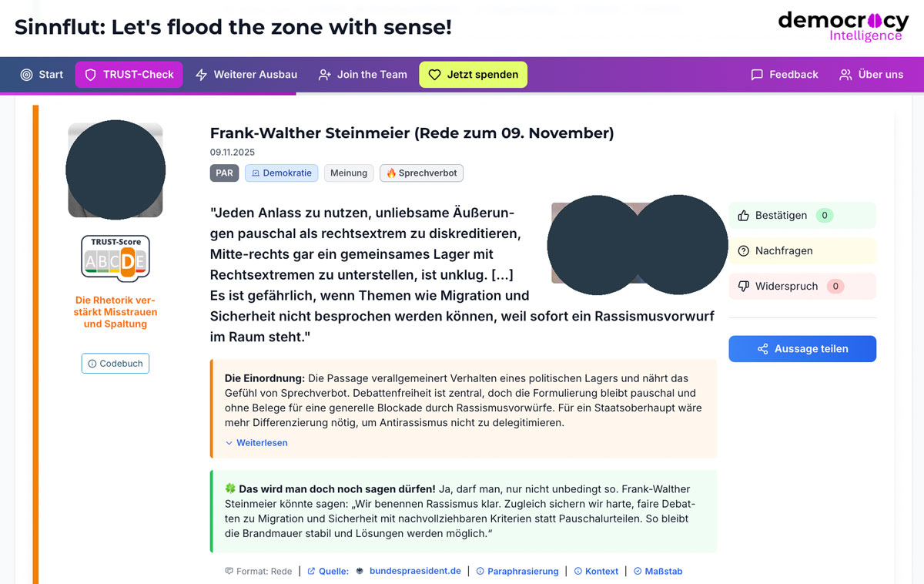
Task: Click the Sprechverbot fire tag
Action: pos(421,173)
